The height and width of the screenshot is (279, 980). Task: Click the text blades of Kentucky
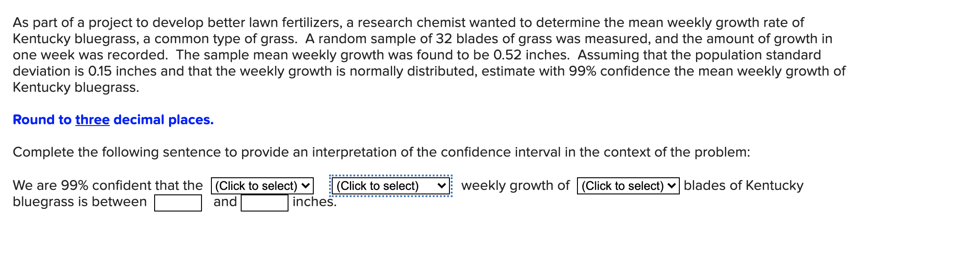[x=743, y=184]
